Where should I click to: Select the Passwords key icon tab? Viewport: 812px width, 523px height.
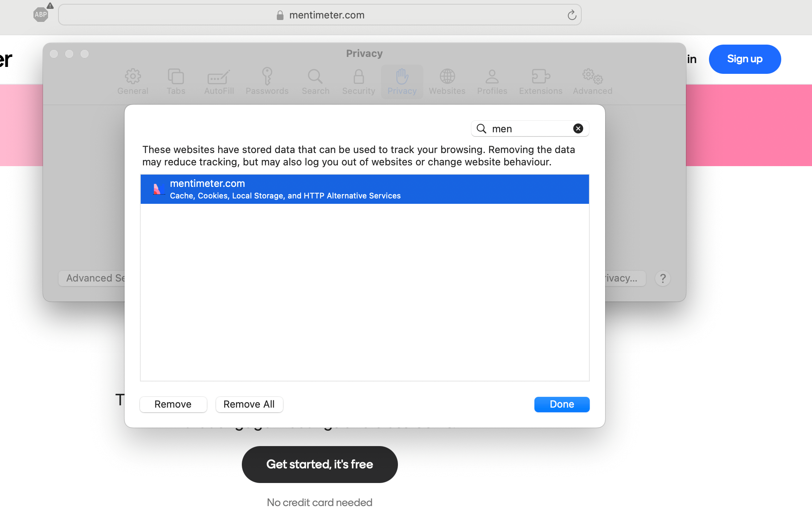pos(267,82)
